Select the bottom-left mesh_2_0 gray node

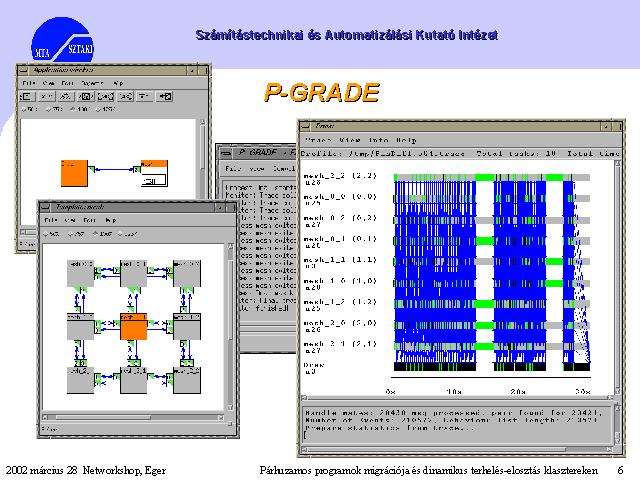[80, 380]
